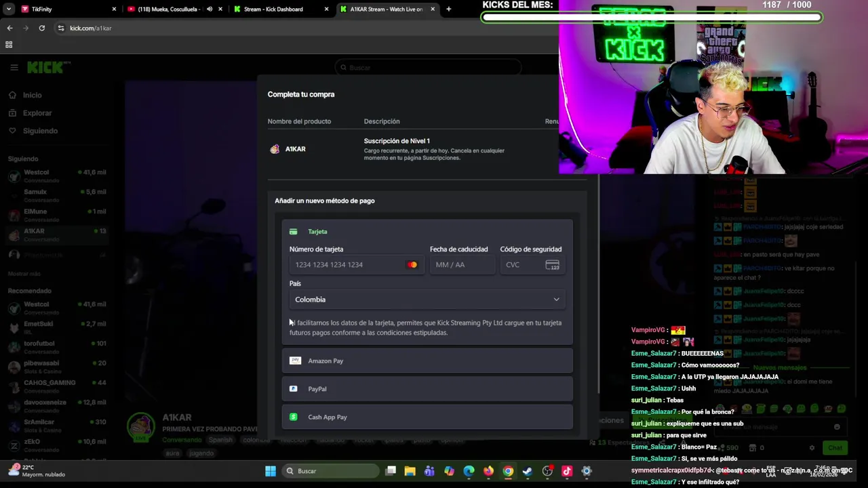Open Windows Start menu

coord(271,471)
